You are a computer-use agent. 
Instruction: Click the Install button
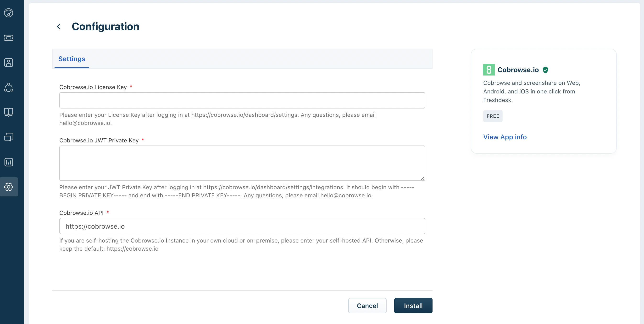(413, 306)
